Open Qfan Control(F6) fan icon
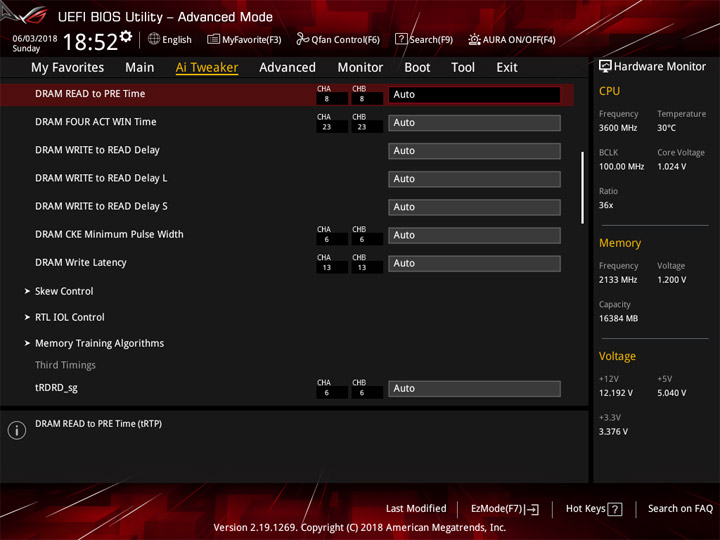Image resolution: width=720 pixels, height=540 pixels. tap(302, 39)
